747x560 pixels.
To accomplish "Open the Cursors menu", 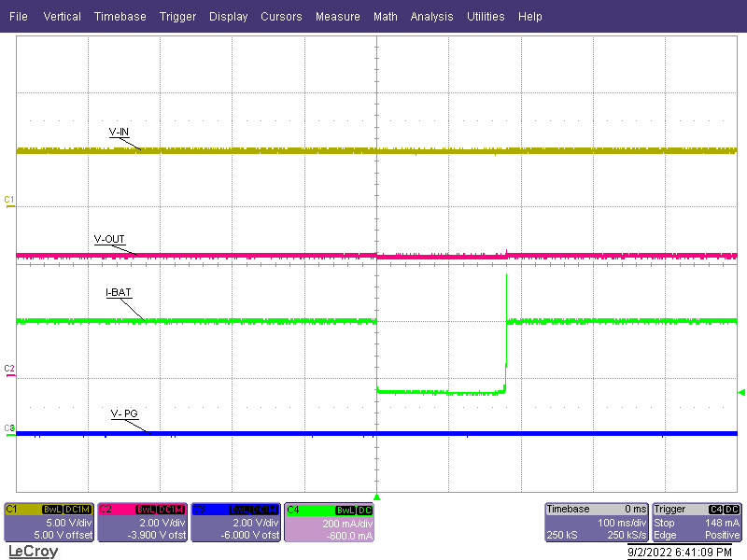I will (x=281, y=16).
